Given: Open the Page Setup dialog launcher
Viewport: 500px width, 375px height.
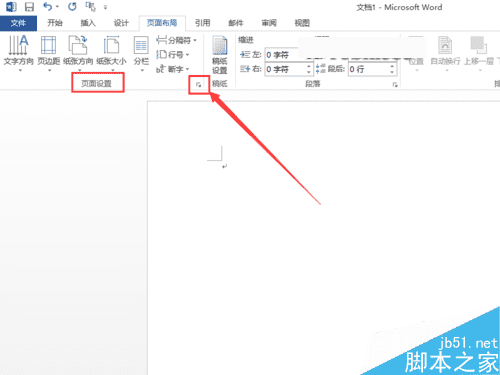Looking at the screenshot, I should pos(199,85).
